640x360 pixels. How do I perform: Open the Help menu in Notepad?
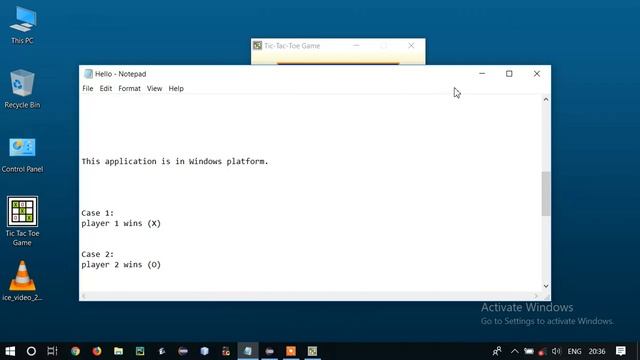pos(176,89)
